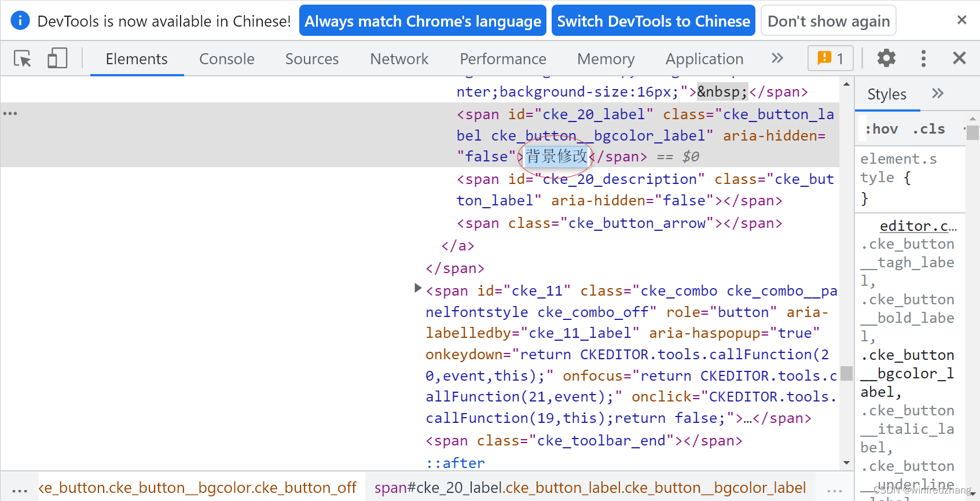
Task: Click the row actions ellipsis beside selected node
Action: click(x=10, y=113)
